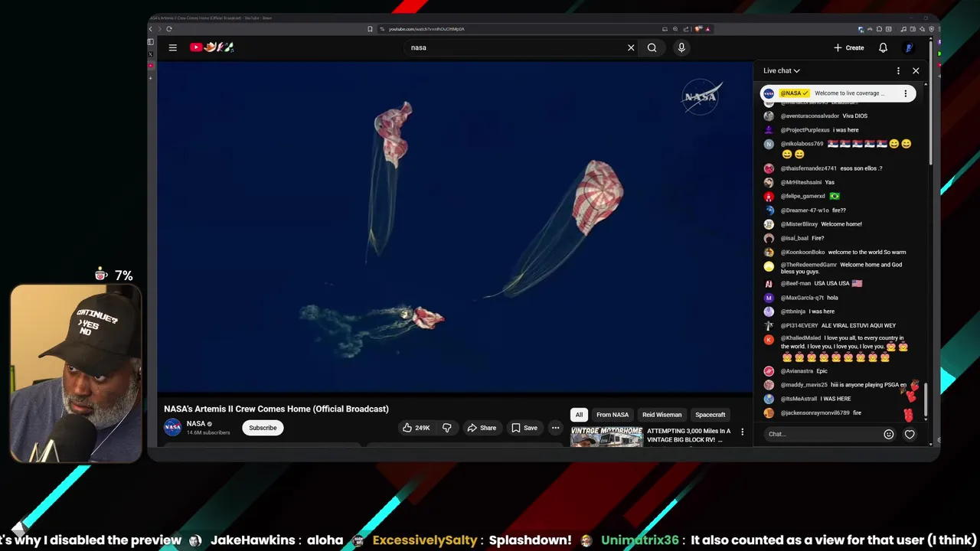
Task: Click the streamer's webcam overlay
Action: pos(76,373)
